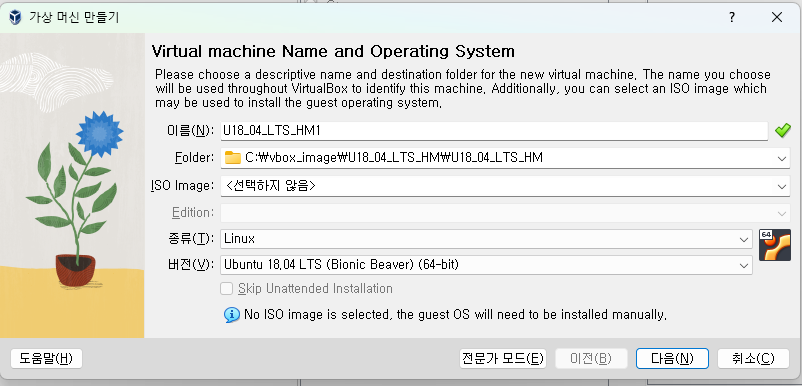
Task: Open the Linux type dropdown
Action: [x=744, y=239]
